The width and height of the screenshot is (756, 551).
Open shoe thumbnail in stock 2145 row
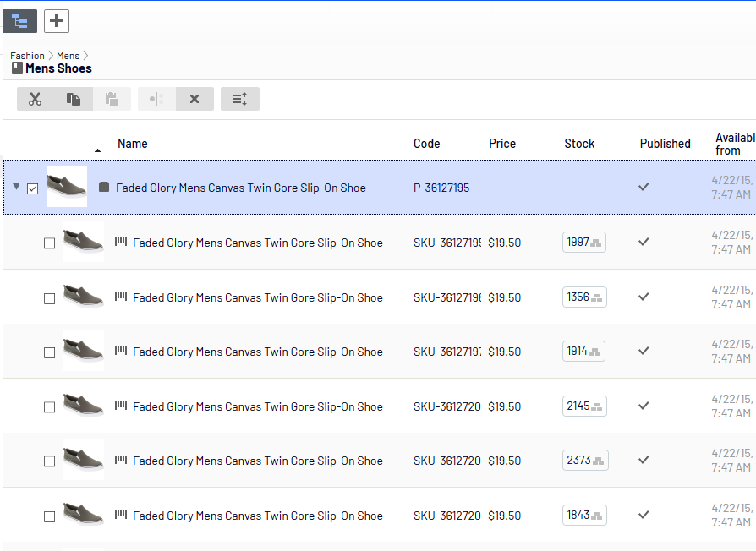(x=84, y=406)
